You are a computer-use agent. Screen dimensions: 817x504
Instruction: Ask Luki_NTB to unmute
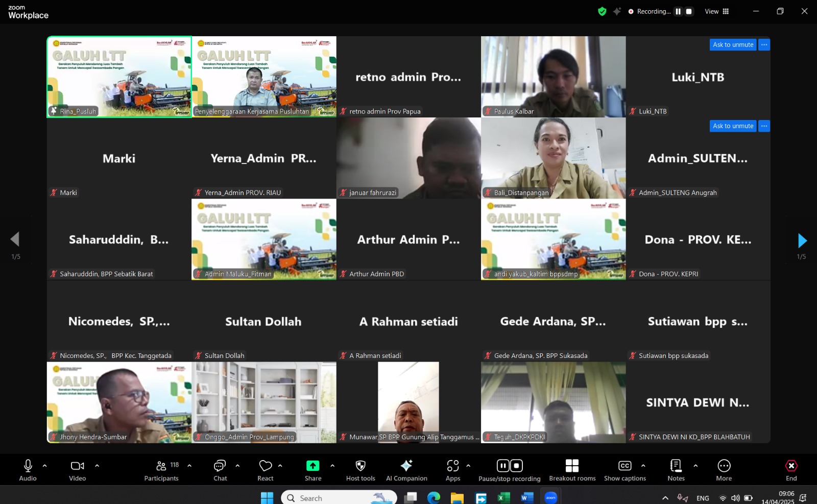(733, 45)
